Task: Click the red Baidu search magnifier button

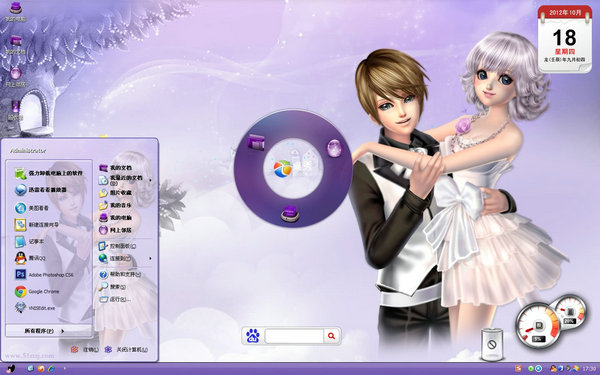Action: tap(331, 336)
